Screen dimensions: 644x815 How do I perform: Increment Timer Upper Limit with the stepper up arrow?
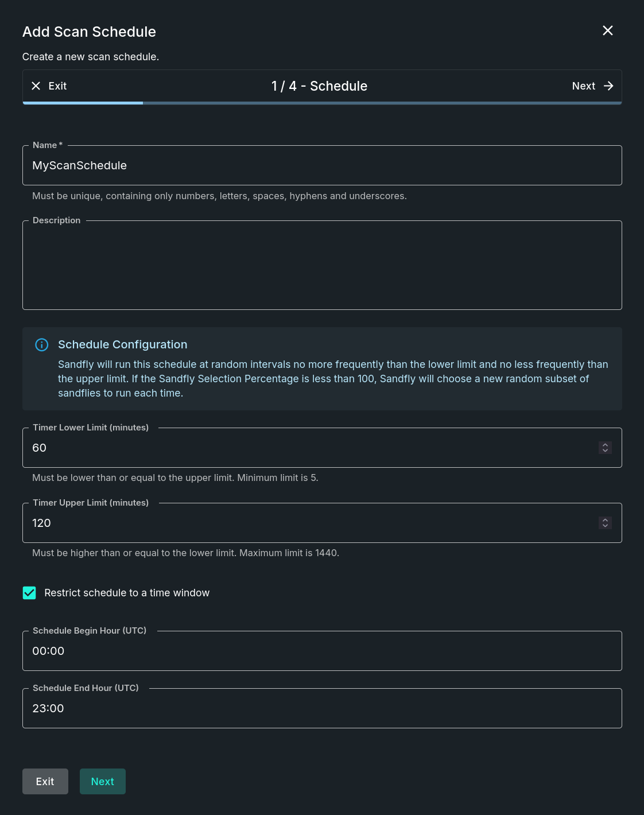605,519
